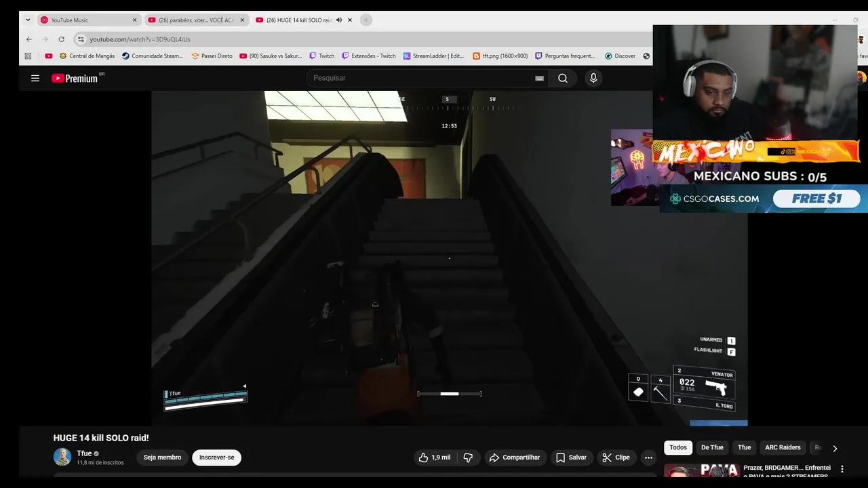Screen dimensions: 868x488
Task: Open a new browser tab
Action: click(366, 20)
